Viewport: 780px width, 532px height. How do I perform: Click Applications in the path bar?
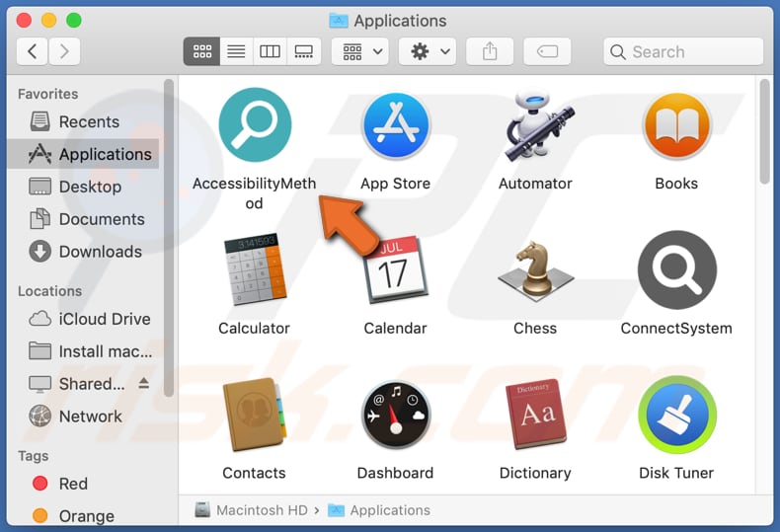click(379, 510)
